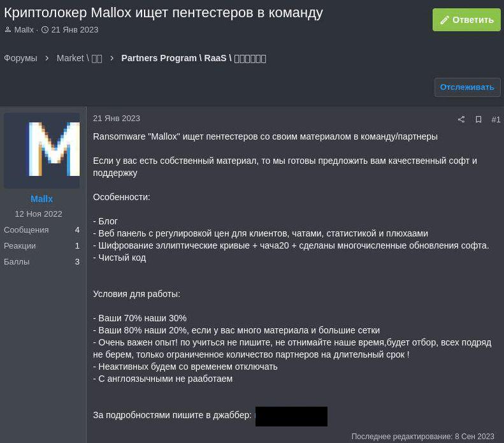Open the Форумы breadcrumb link
The image size is (504, 443).
[x=20, y=58]
